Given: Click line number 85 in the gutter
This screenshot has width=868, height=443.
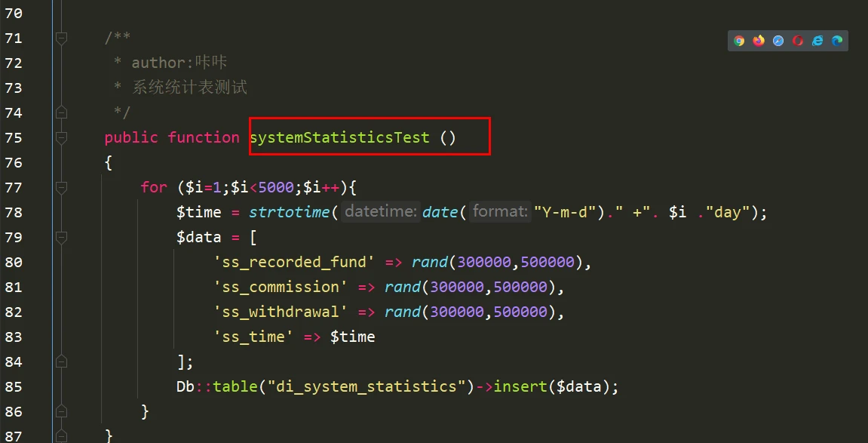Looking at the screenshot, I should [x=14, y=386].
